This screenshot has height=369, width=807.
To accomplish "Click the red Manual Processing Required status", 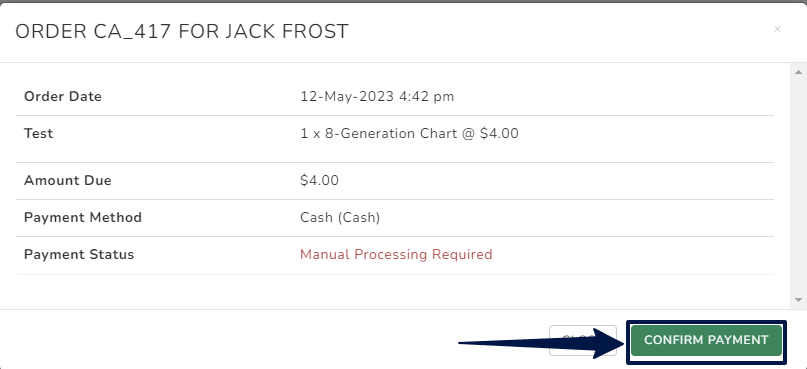I will (396, 254).
